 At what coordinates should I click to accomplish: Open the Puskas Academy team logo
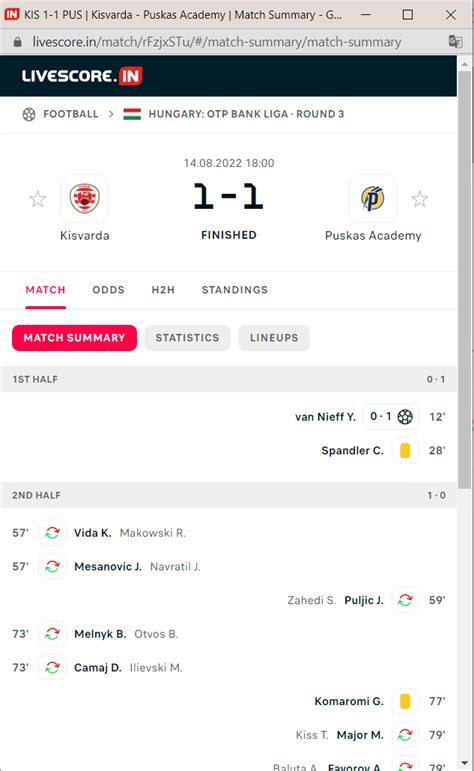click(x=373, y=199)
